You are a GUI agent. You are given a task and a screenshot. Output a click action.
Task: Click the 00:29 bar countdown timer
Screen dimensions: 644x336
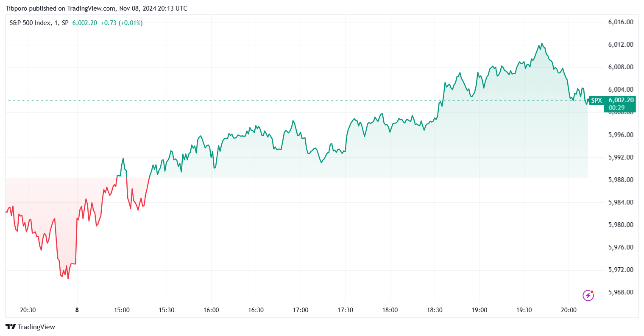click(x=617, y=108)
